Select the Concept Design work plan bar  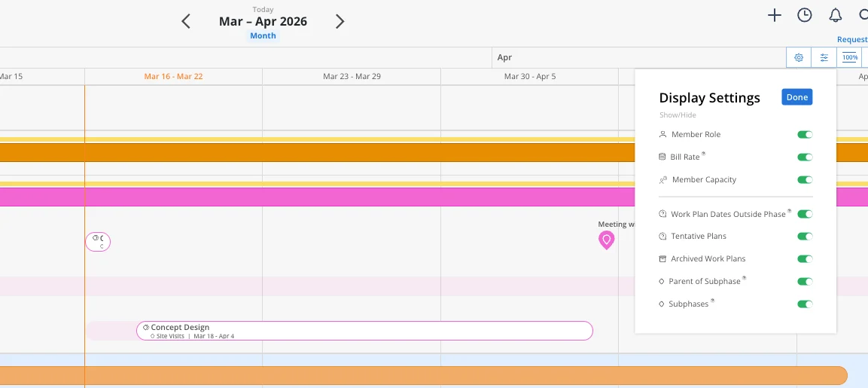click(365, 331)
